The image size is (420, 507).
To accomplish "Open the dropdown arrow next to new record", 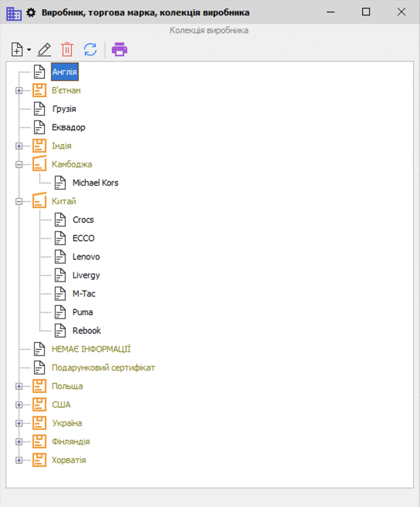I will [x=29, y=50].
